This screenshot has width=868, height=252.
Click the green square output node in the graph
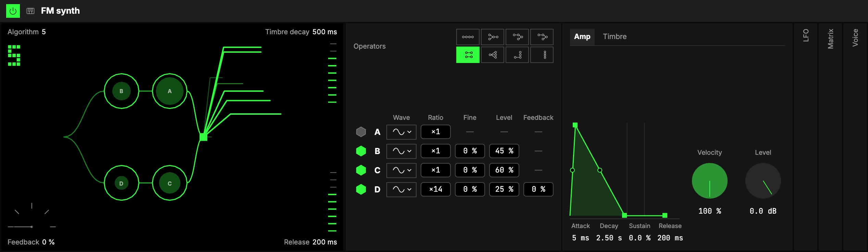[x=203, y=137]
